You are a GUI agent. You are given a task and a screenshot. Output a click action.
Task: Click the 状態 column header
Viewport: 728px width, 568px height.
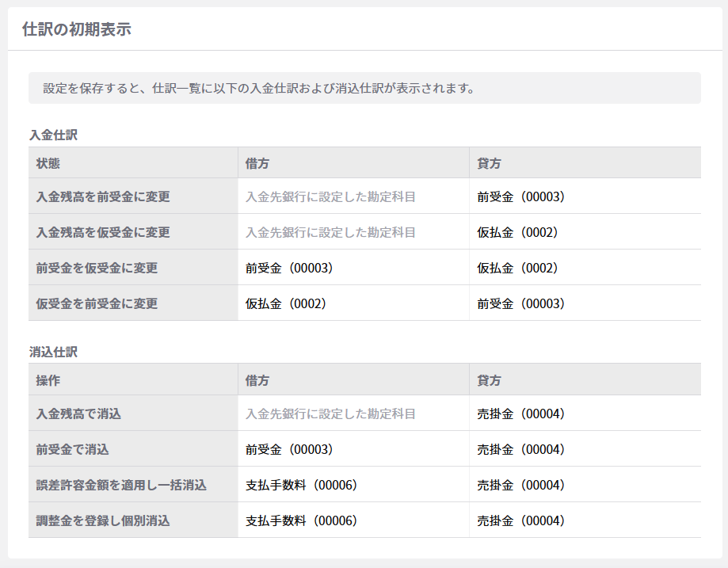click(x=48, y=163)
